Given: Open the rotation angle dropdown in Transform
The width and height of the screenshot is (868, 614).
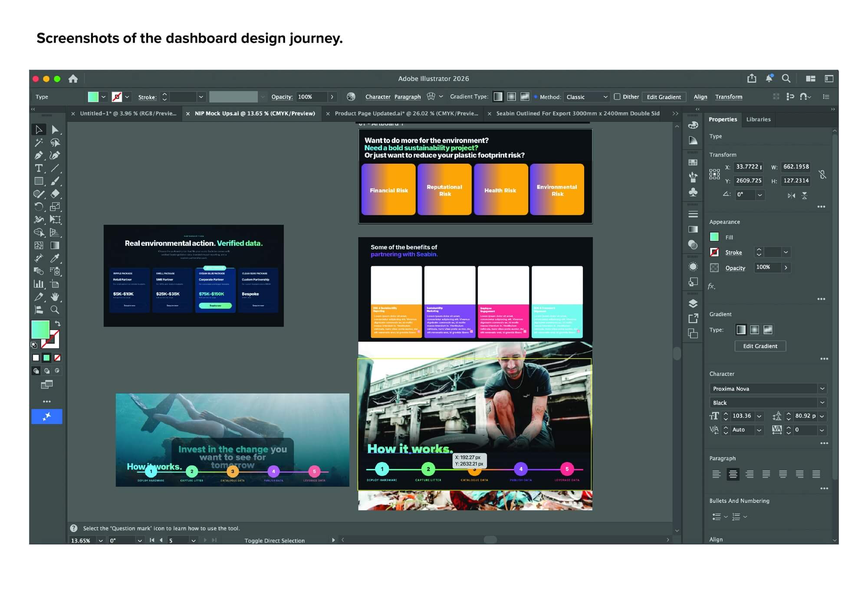Looking at the screenshot, I should [760, 195].
